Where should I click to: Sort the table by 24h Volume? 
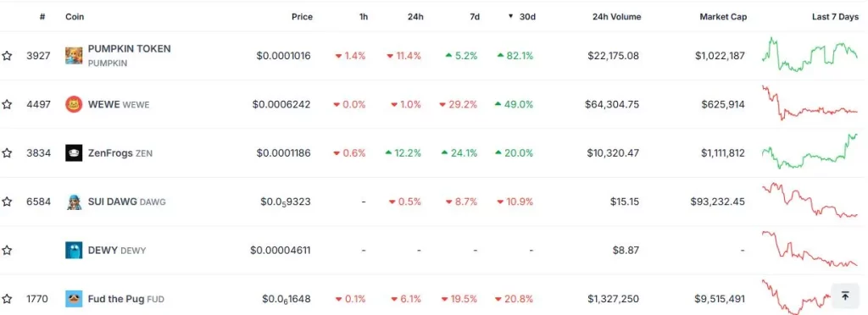(x=617, y=17)
